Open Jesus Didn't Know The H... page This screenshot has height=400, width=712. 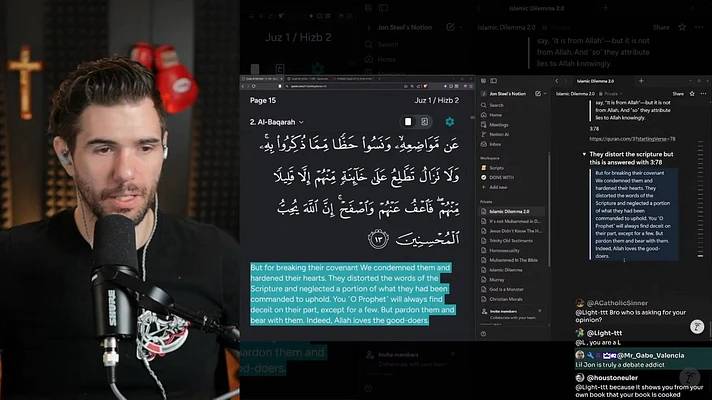pyautogui.click(x=513, y=231)
